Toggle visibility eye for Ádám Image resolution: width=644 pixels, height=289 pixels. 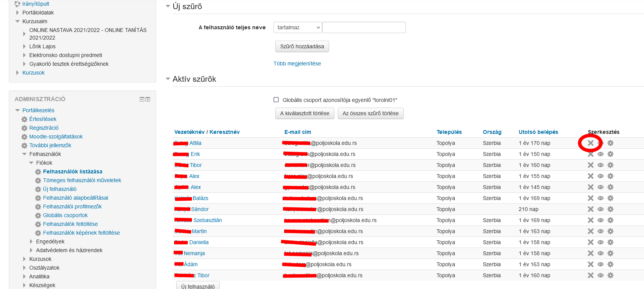(x=601, y=264)
